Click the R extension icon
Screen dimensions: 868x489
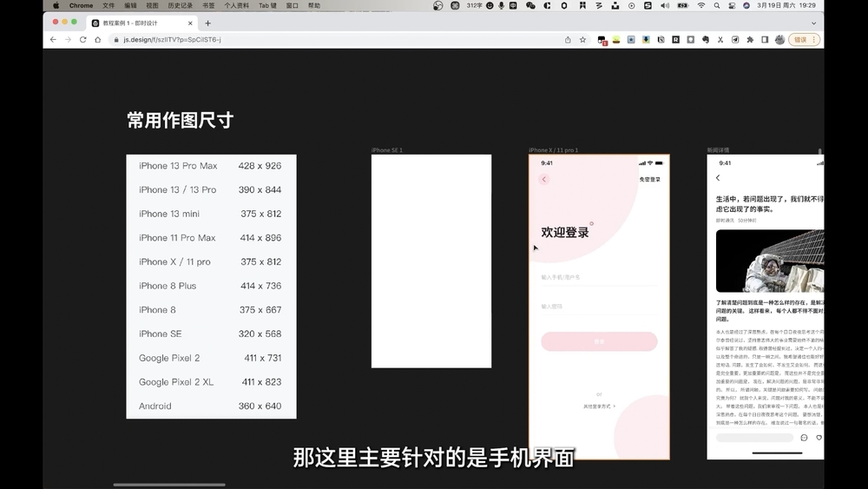pos(676,40)
